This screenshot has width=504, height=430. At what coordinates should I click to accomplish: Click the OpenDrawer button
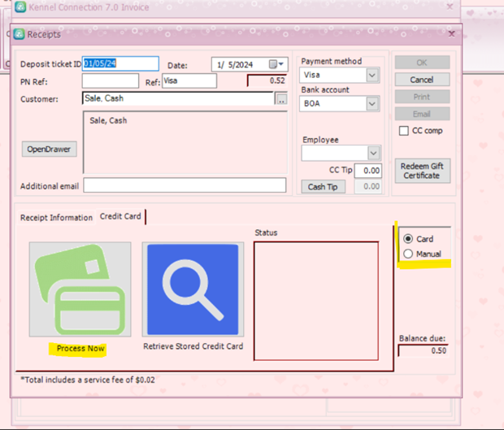tap(49, 149)
